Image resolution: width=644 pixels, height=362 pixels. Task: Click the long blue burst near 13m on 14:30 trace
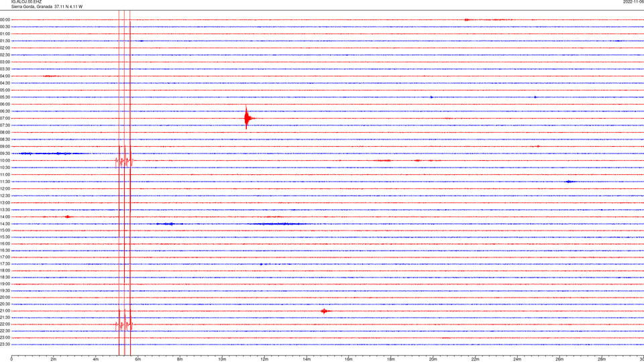coord(277,224)
